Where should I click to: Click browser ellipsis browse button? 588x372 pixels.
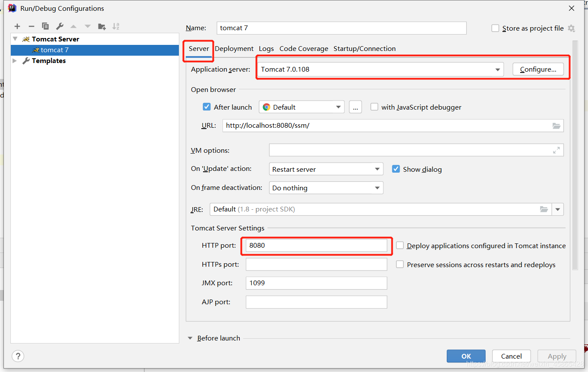point(355,107)
